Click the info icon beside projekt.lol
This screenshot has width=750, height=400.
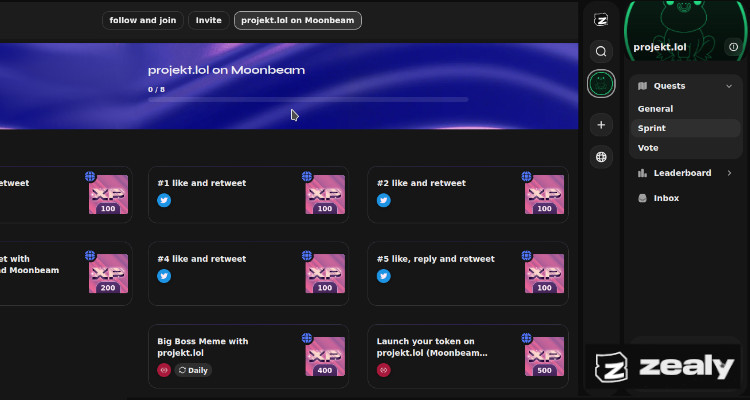coord(733,47)
